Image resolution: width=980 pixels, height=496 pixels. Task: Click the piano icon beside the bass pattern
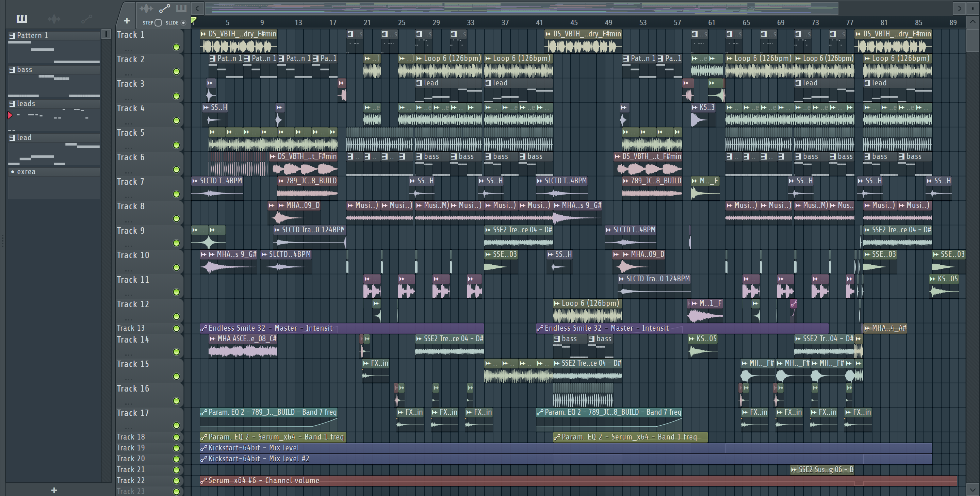click(12, 70)
